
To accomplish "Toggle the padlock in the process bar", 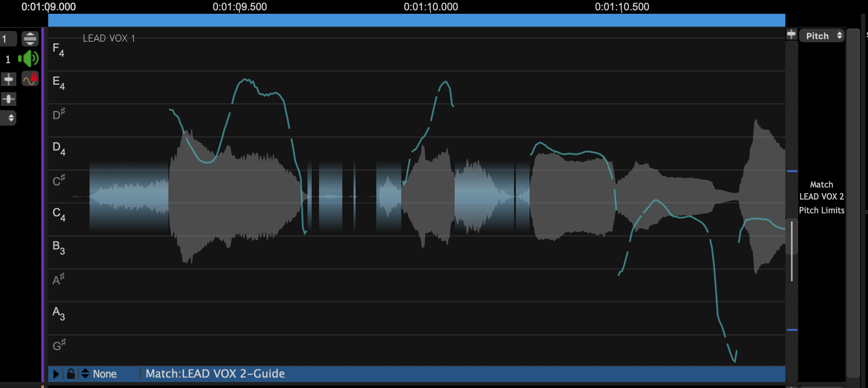I will tap(71, 374).
